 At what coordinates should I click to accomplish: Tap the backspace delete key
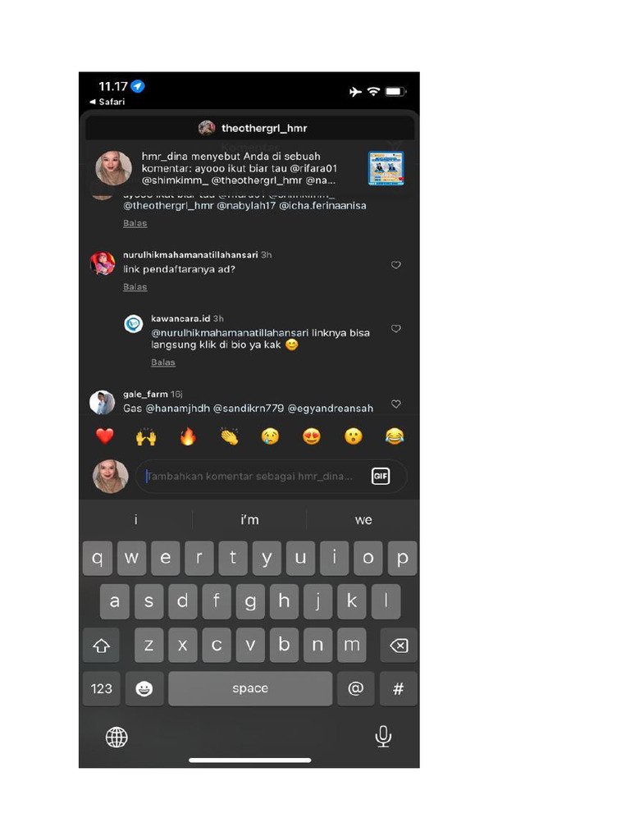[x=399, y=646]
